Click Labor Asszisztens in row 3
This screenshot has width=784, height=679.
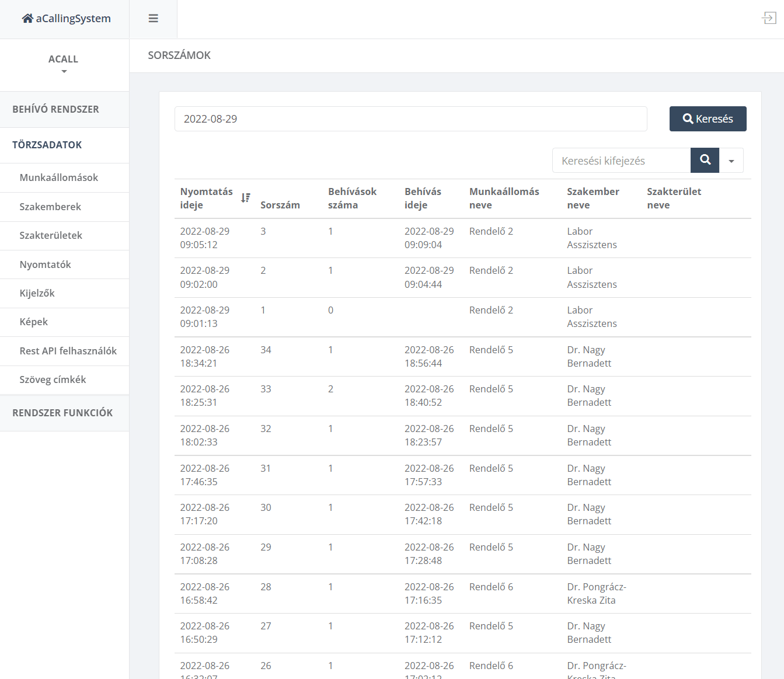pyautogui.click(x=591, y=238)
